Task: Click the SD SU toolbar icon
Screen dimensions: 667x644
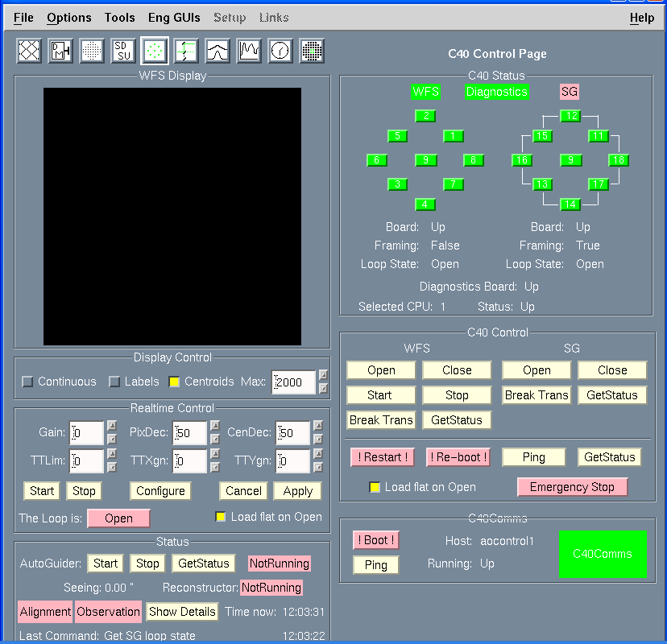Action: pos(123,51)
